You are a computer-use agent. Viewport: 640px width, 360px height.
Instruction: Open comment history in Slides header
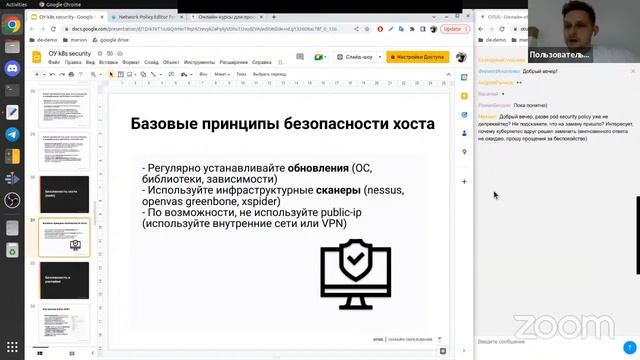pyautogui.click(x=300, y=57)
